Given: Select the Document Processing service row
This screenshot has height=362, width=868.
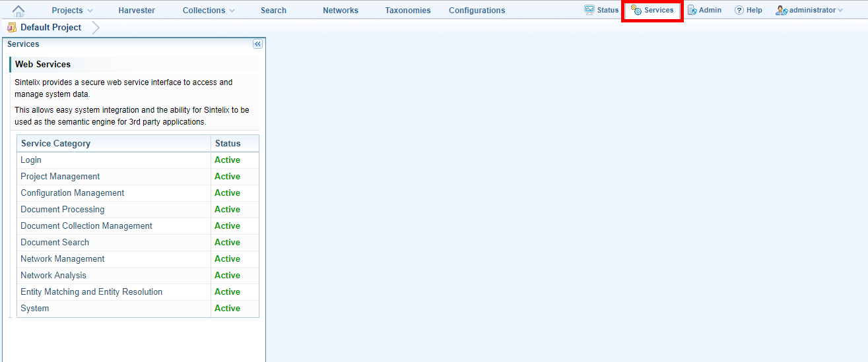Looking at the screenshot, I should 62,210.
